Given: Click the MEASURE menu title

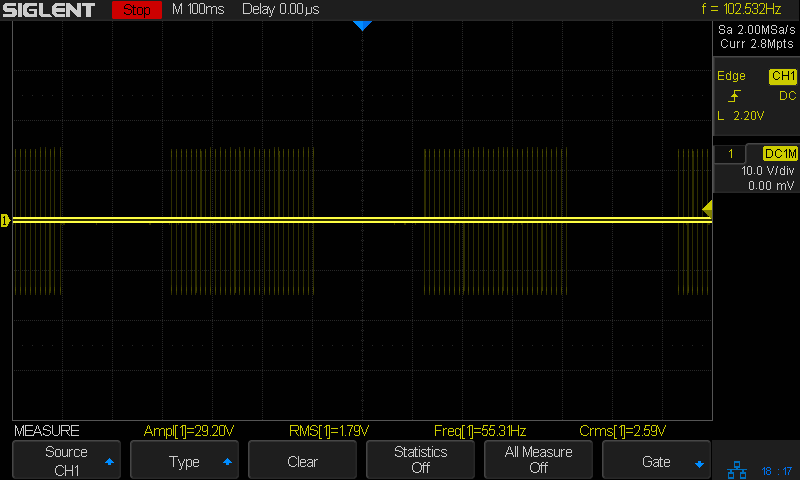Looking at the screenshot, I should (47, 431).
